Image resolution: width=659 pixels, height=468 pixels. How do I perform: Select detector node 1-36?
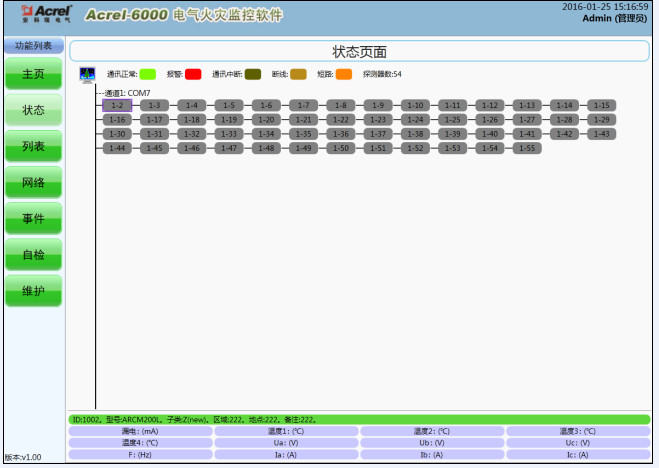[341, 134]
